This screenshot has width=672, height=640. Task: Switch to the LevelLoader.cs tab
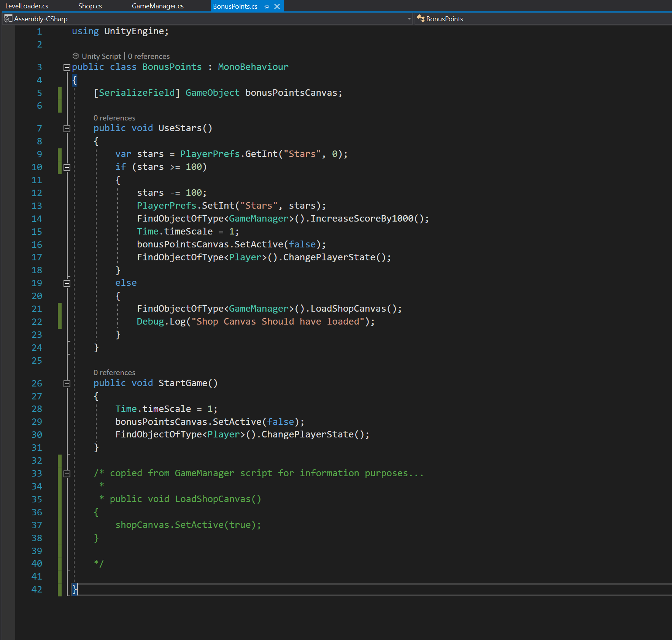(27, 6)
